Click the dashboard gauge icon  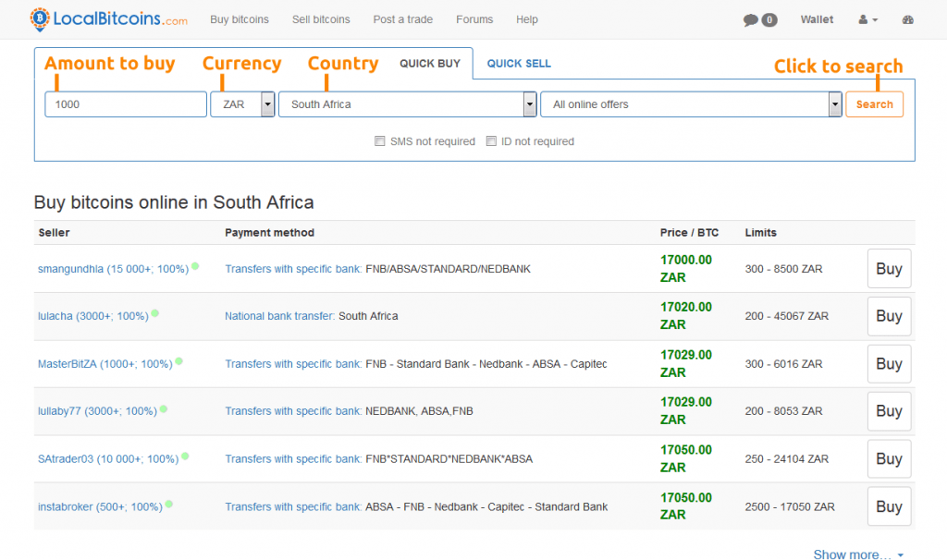tap(908, 20)
